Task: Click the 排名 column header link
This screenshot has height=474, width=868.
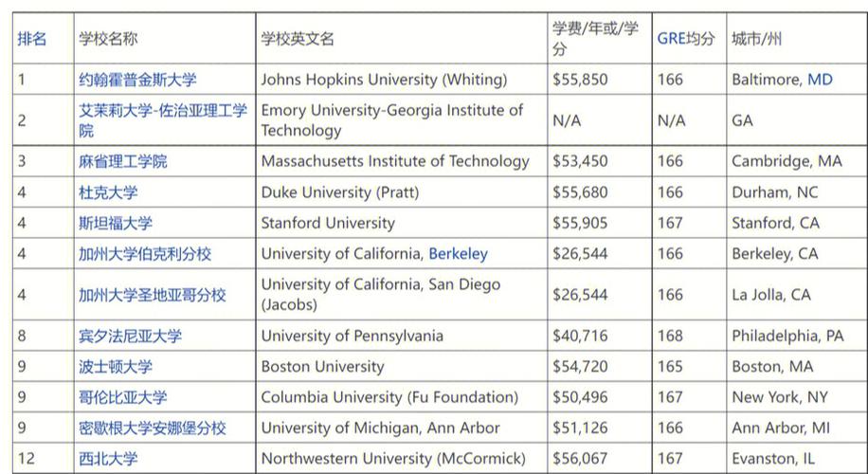Action: (31, 39)
